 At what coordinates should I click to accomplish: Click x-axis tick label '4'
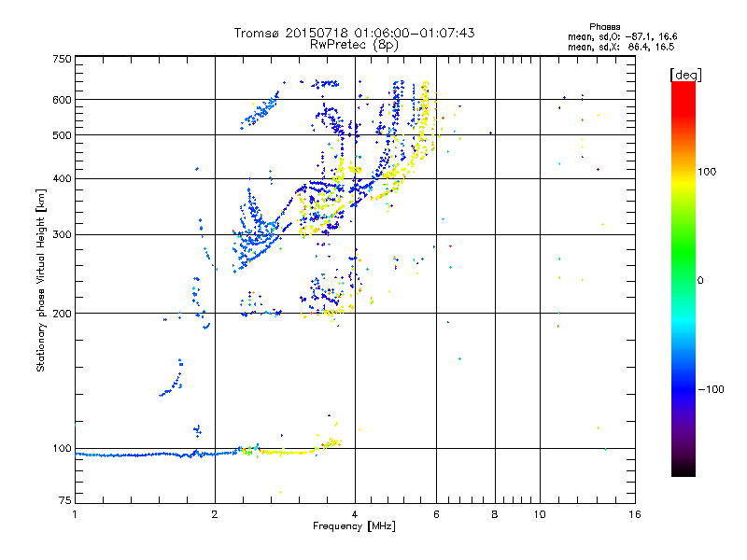pos(355,514)
